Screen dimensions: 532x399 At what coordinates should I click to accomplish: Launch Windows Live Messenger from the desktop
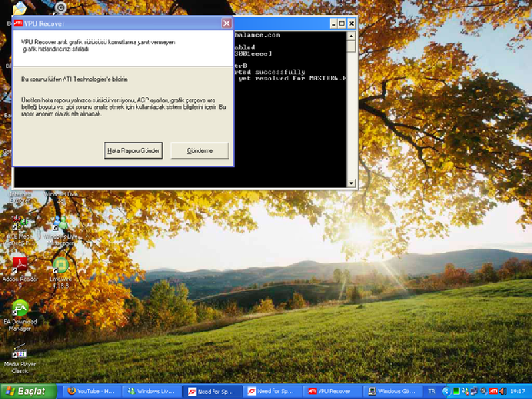[61, 231]
